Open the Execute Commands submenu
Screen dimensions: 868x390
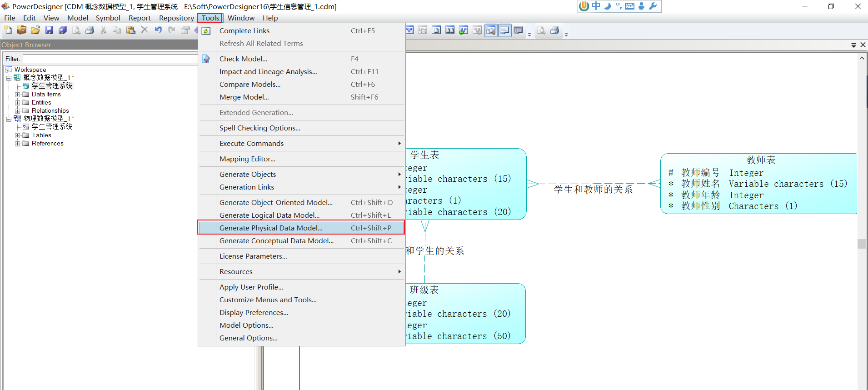301,144
